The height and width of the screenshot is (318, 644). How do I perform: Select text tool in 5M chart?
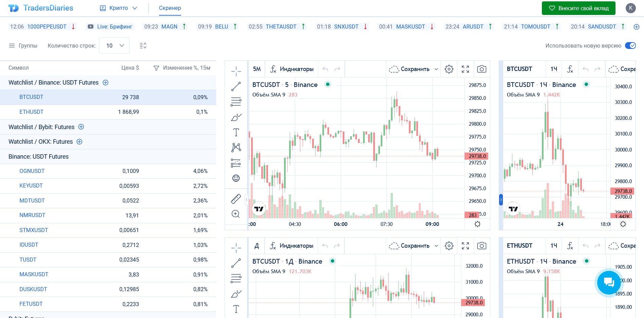pos(236,132)
